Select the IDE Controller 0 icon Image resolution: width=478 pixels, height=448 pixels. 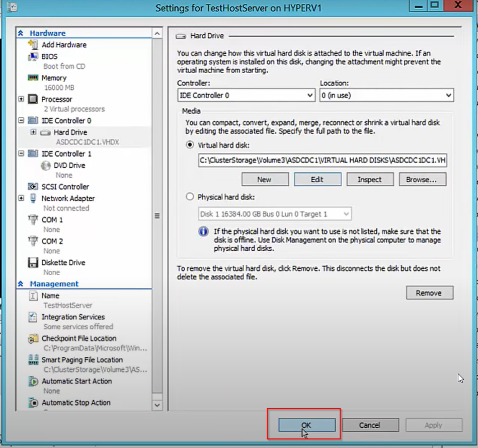(33, 120)
